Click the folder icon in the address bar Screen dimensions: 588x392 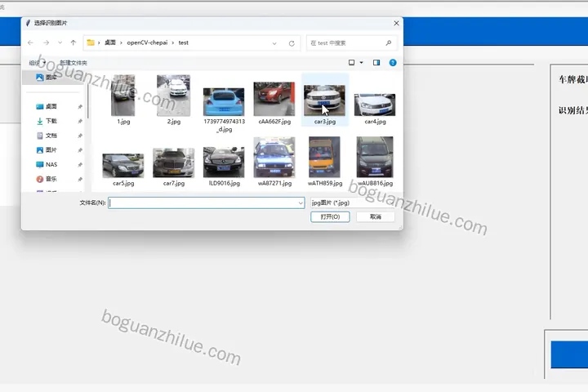pos(91,42)
